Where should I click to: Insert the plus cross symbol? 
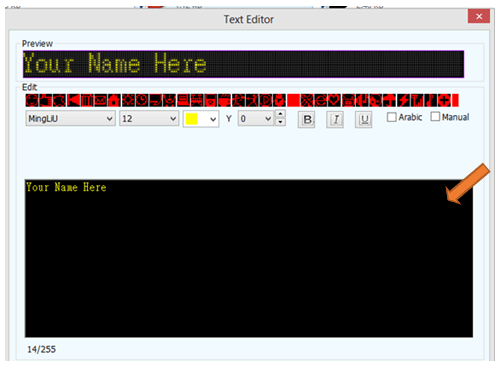[x=444, y=100]
